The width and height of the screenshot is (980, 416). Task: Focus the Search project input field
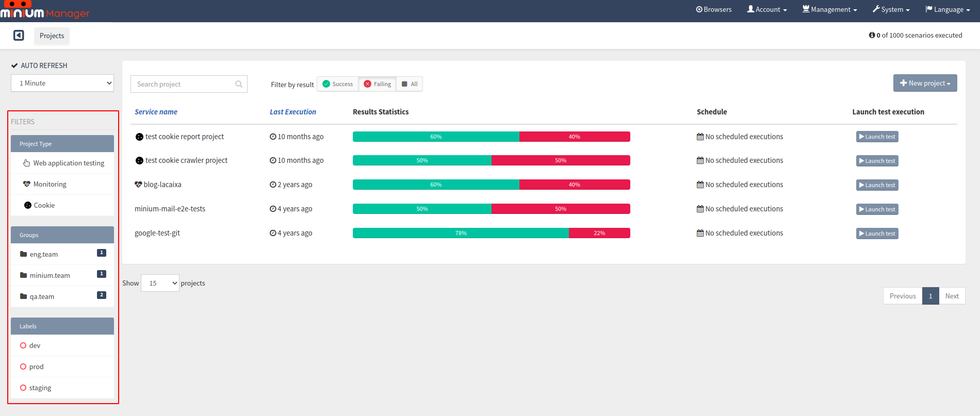(x=189, y=84)
